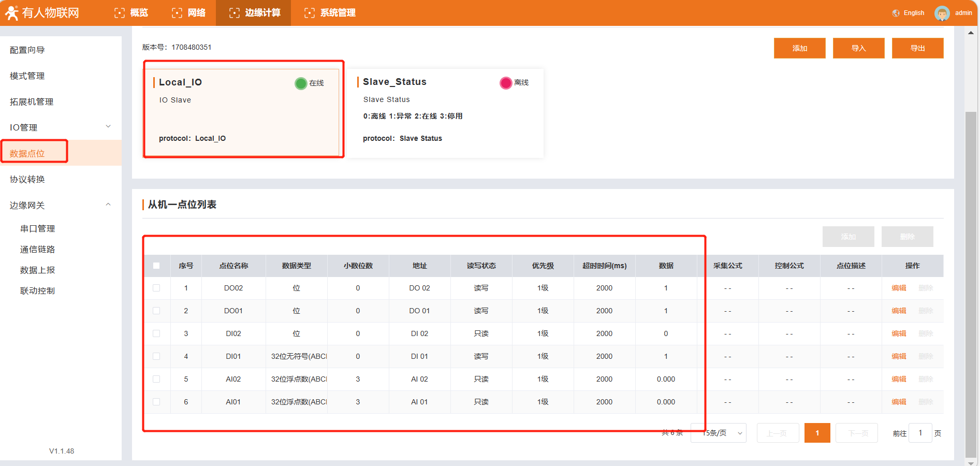Click the bracket icon next to 网络

(x=177, y=13)
